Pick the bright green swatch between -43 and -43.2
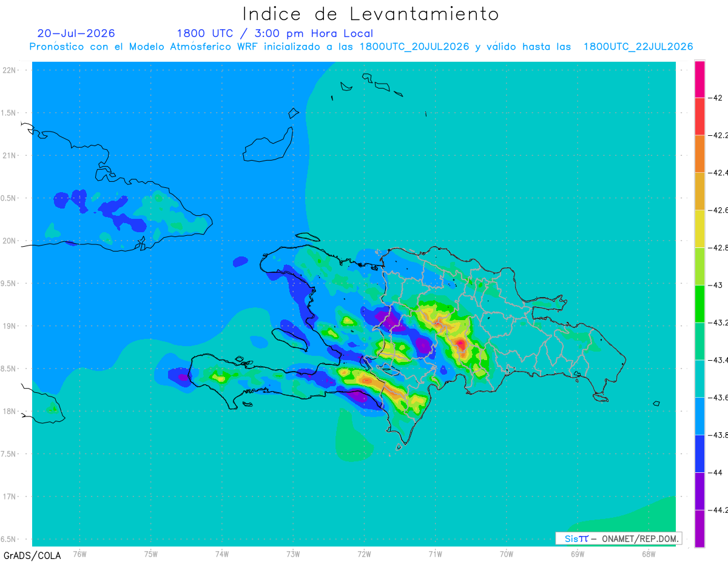The width and height of the screenshot is (728, 562). pos(699,304)
